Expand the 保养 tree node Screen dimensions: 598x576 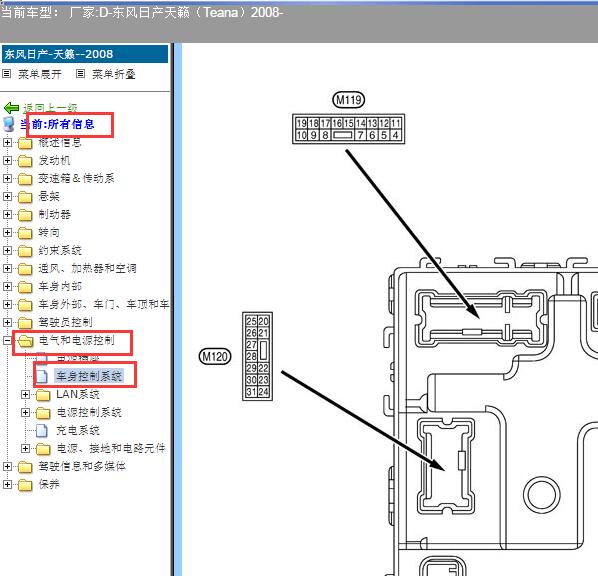(7, 484)
